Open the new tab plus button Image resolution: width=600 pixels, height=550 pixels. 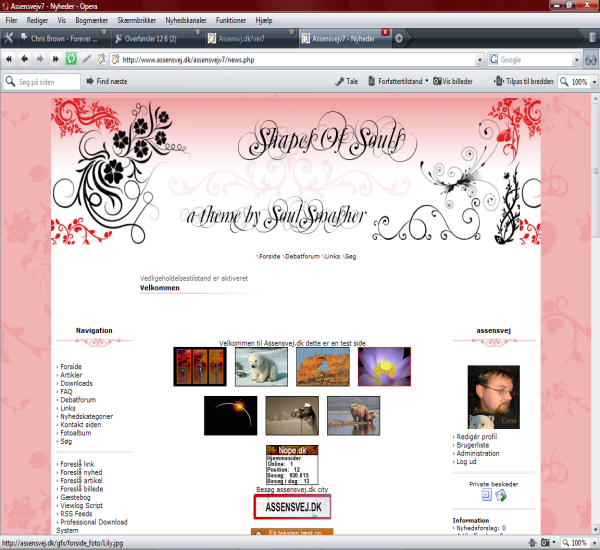pos(399,38)
